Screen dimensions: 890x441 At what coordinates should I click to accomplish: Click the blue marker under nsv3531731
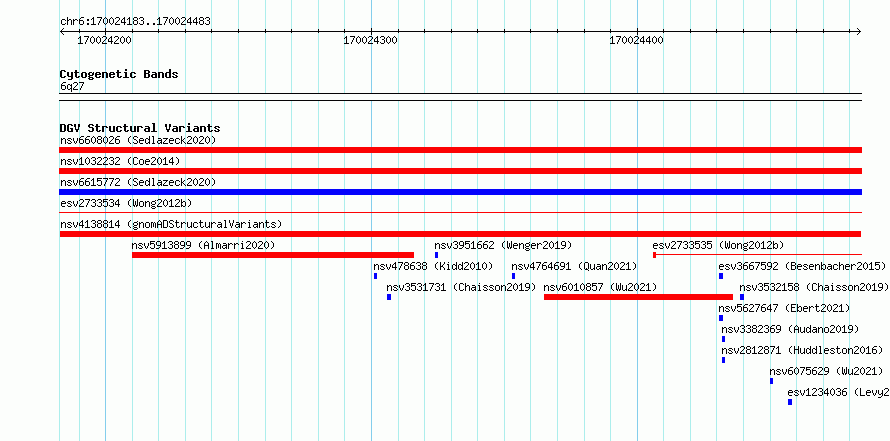(389, 297)
